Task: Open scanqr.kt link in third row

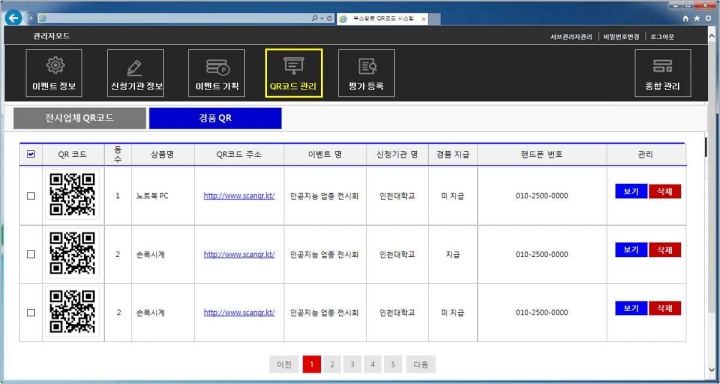Action: [239, 312]
